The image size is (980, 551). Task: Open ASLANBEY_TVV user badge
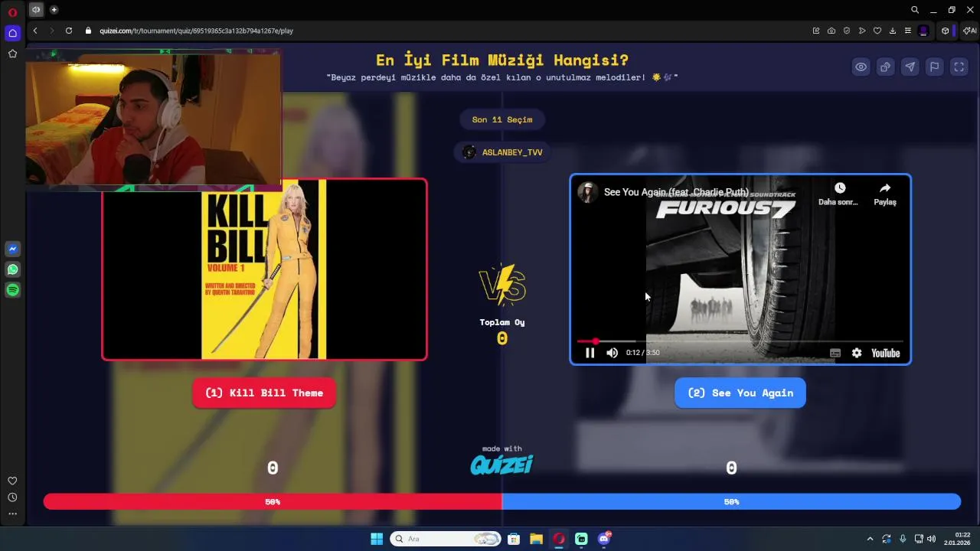501,152
